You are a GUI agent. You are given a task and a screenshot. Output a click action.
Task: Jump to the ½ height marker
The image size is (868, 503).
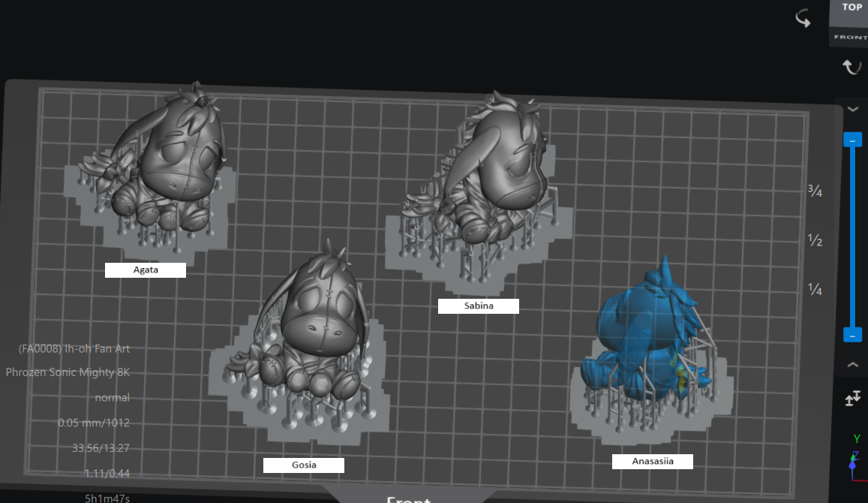click(815, 240)
